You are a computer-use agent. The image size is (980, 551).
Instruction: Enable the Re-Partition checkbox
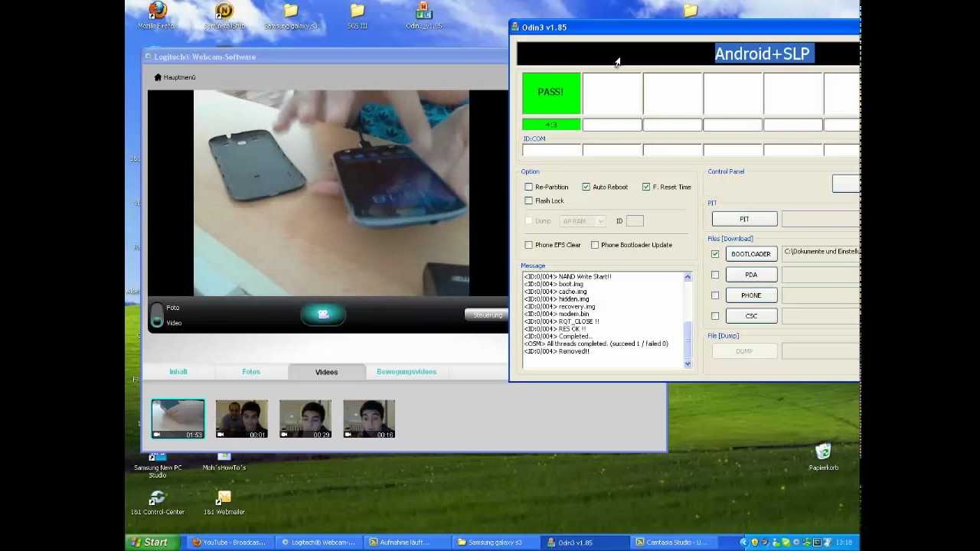pos(528,187)
